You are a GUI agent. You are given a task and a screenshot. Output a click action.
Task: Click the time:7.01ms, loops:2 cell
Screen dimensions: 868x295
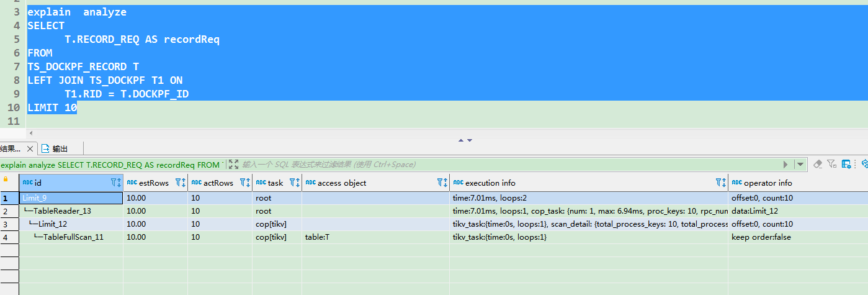coord(589,198)
